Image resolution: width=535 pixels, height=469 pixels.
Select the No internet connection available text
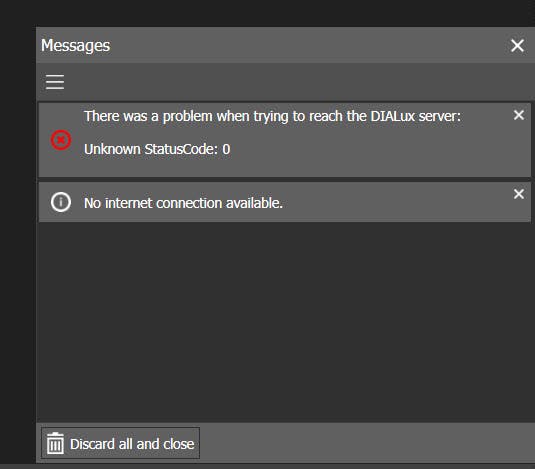click(x=183, y=203)
